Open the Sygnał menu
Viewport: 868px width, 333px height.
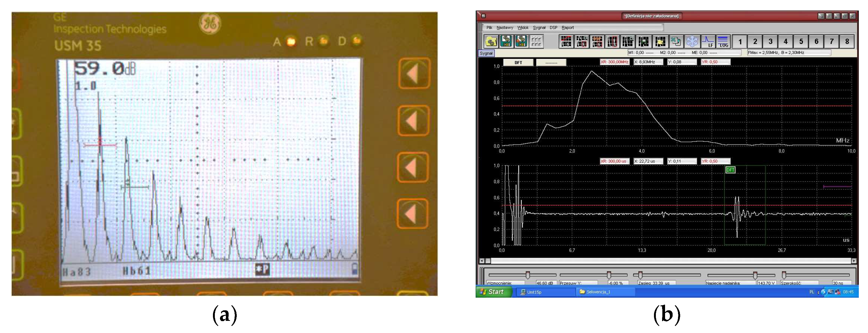[x=539, y=28]
